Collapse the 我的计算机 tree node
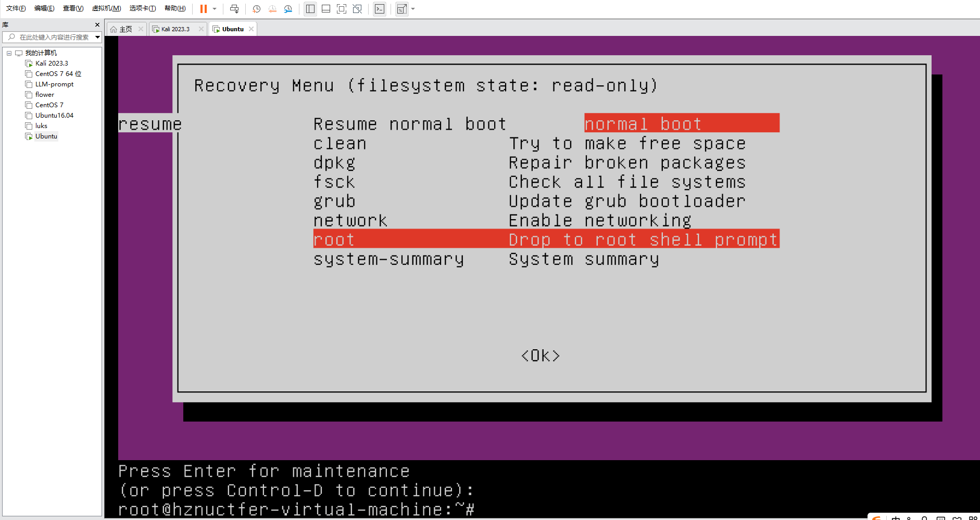Screen dimensions: 980x520 click(9, 53)
